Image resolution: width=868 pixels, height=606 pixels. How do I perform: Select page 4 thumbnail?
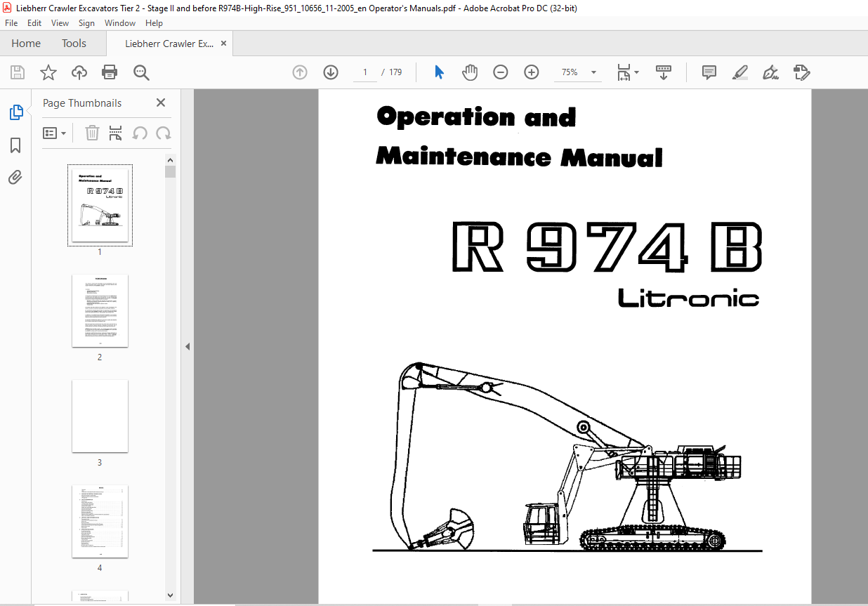tap(100, 522)
